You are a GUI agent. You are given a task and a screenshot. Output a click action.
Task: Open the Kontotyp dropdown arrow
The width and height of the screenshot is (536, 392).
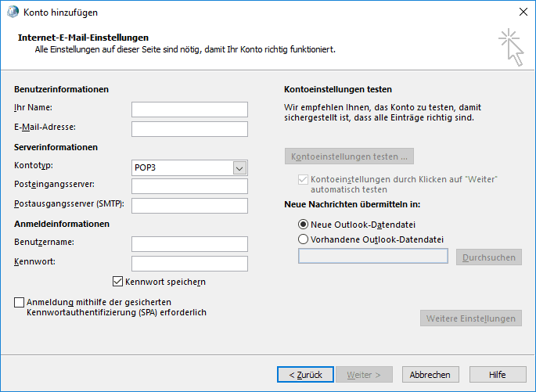point(239,167)
